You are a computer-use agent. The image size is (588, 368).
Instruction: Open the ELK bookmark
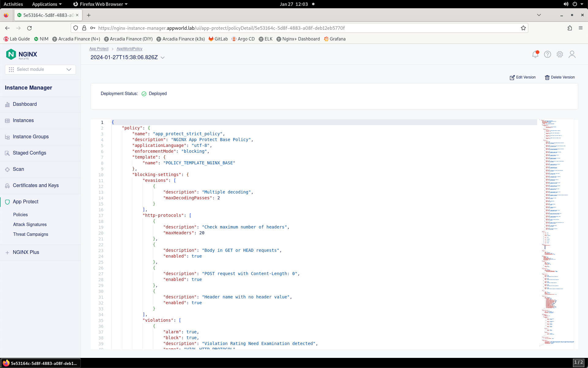click(266, 39)
